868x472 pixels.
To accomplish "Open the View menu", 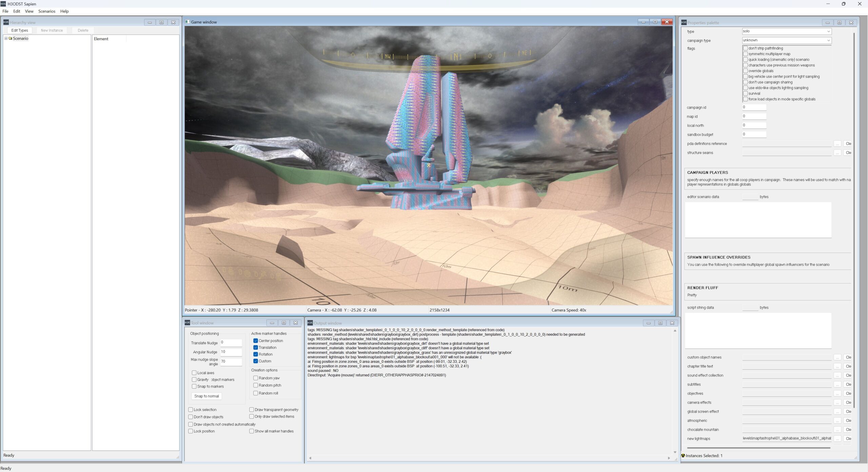I will coord(29,11).
